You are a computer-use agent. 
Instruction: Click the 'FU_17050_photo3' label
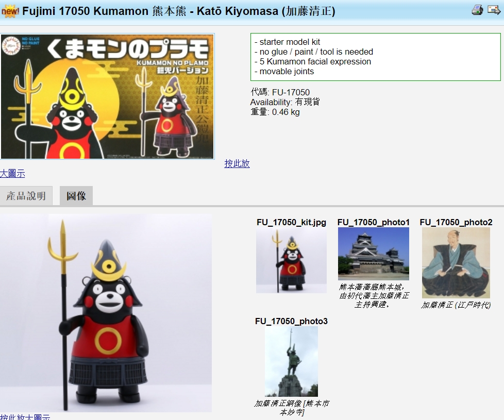point(291,322)
